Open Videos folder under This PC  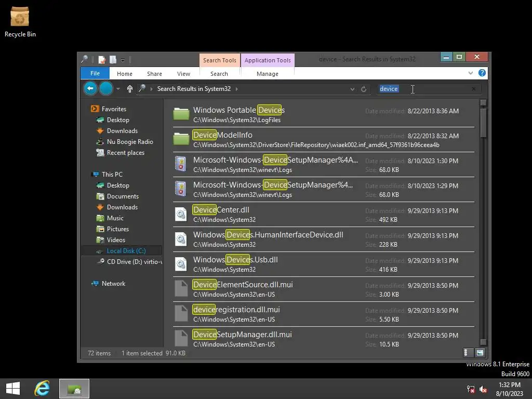coord(116,240)
